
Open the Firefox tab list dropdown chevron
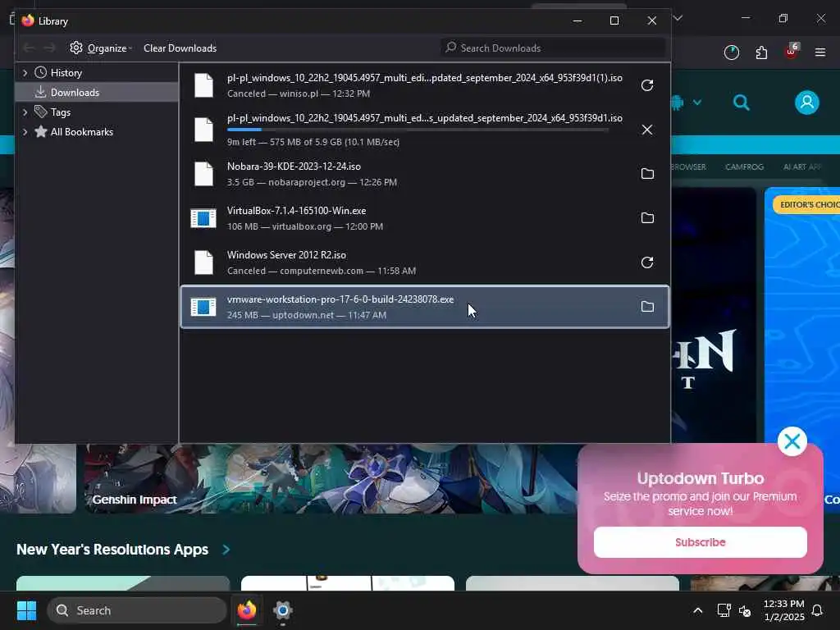[x=678, y=19]
